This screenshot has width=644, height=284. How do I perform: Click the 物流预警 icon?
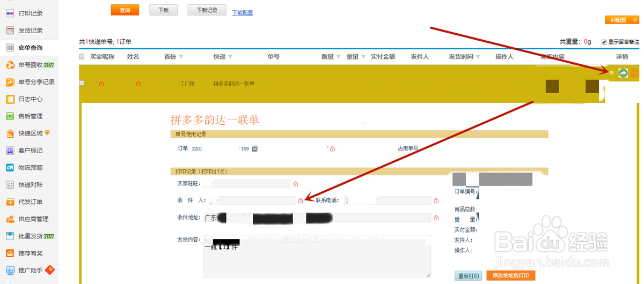10,168
